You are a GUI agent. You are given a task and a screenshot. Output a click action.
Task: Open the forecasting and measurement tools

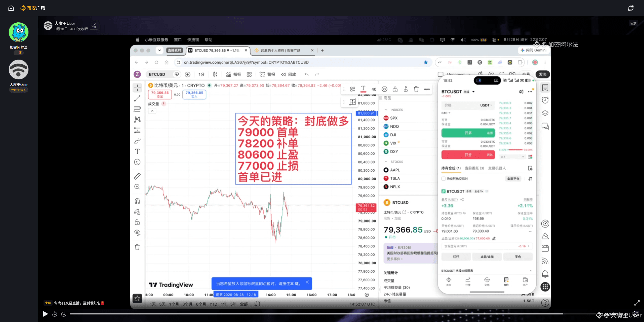point(137,130)
